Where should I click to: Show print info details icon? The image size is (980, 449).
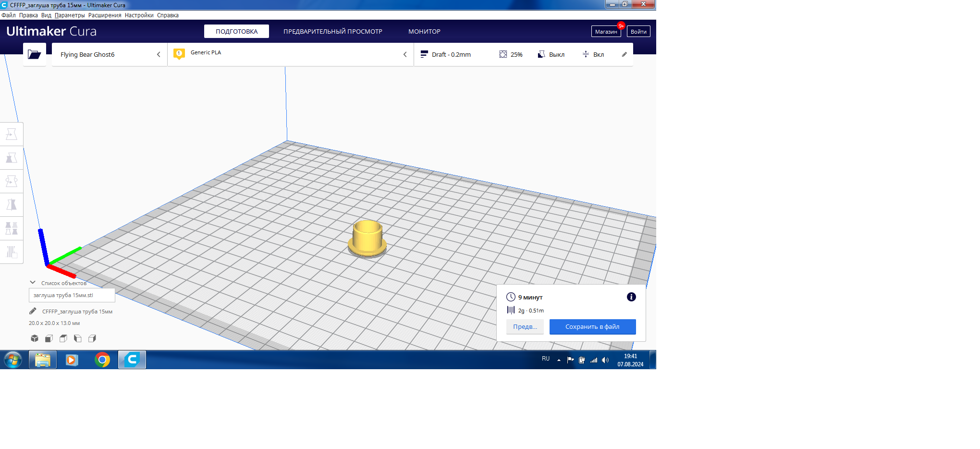click(631, 297)
